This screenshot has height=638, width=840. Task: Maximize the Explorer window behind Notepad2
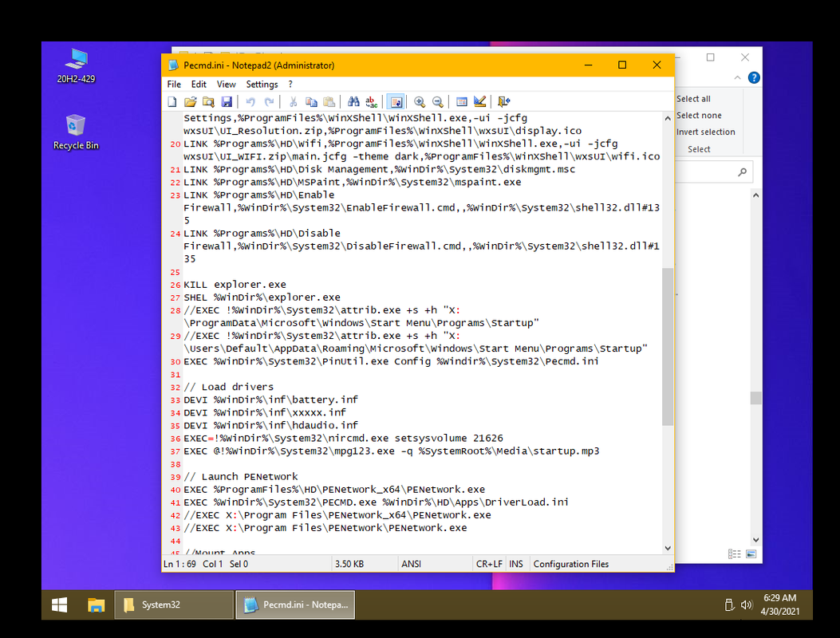[x=710, y=57]
